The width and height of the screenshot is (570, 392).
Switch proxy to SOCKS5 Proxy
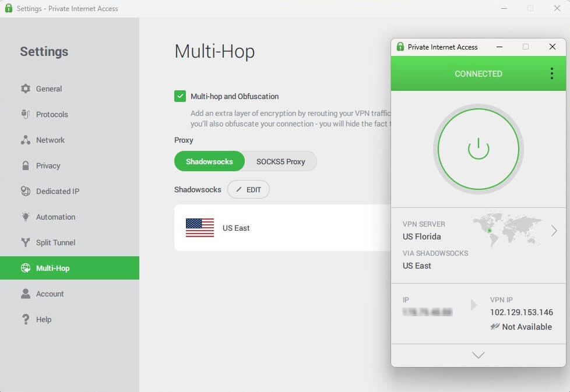pos(281,161)
